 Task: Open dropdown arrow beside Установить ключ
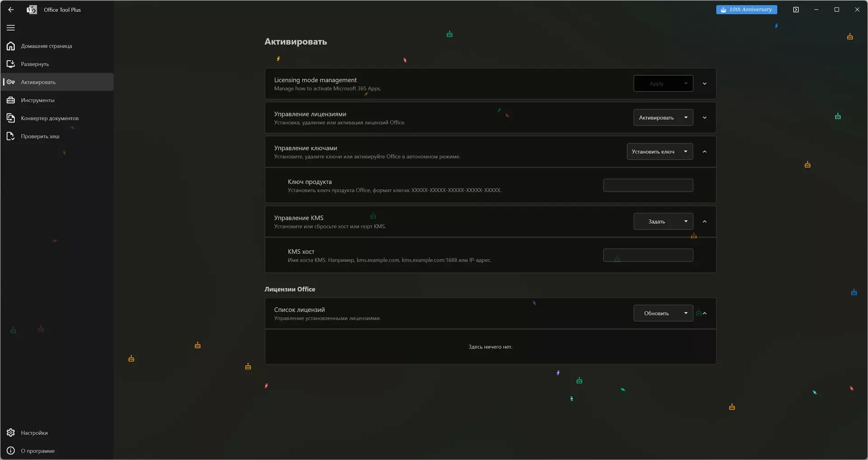686,152
